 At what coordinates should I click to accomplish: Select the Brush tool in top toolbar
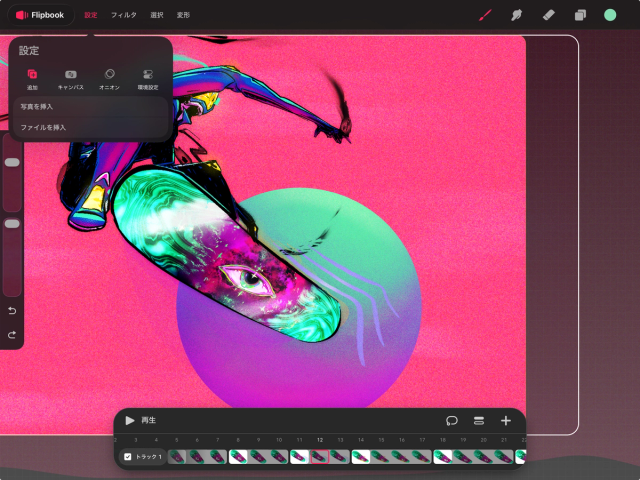[x=485, y=15]
